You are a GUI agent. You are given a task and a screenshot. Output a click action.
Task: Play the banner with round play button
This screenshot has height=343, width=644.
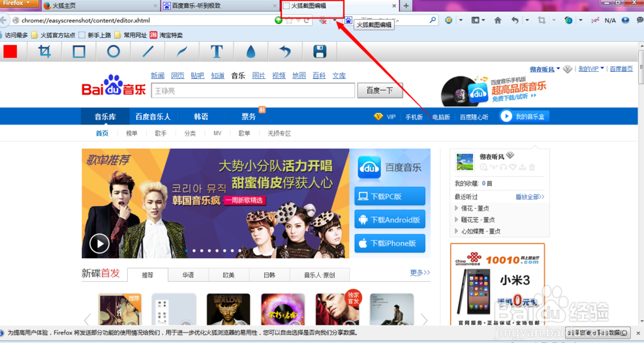(x=99, y=244)
